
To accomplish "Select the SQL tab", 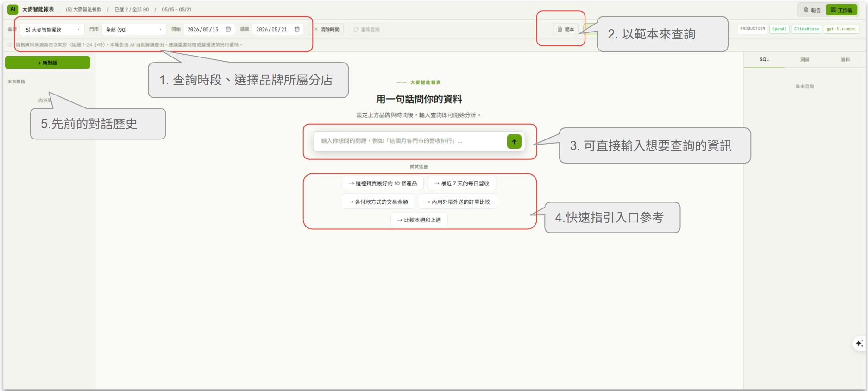I will pyautogui.click(x=764, y=60).
